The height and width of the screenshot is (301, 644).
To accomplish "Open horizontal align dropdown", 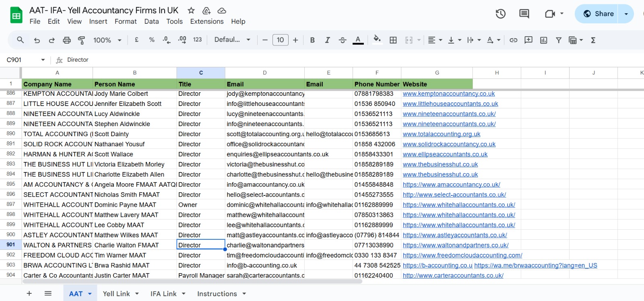I will pos(435,40).
